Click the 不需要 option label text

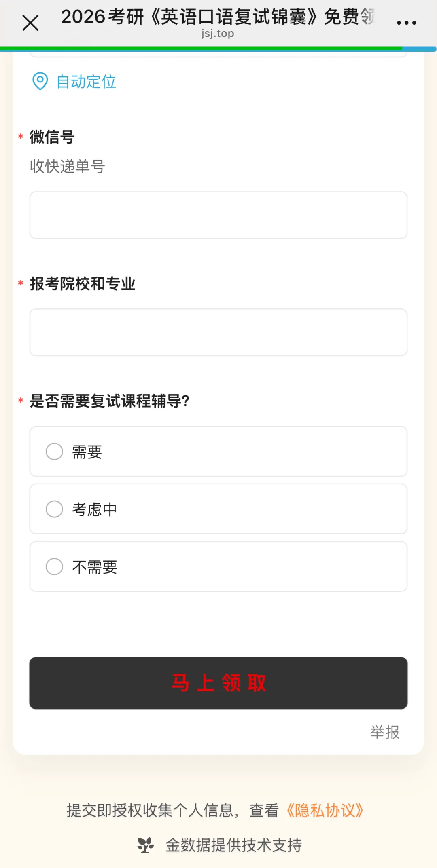(95, 567)
